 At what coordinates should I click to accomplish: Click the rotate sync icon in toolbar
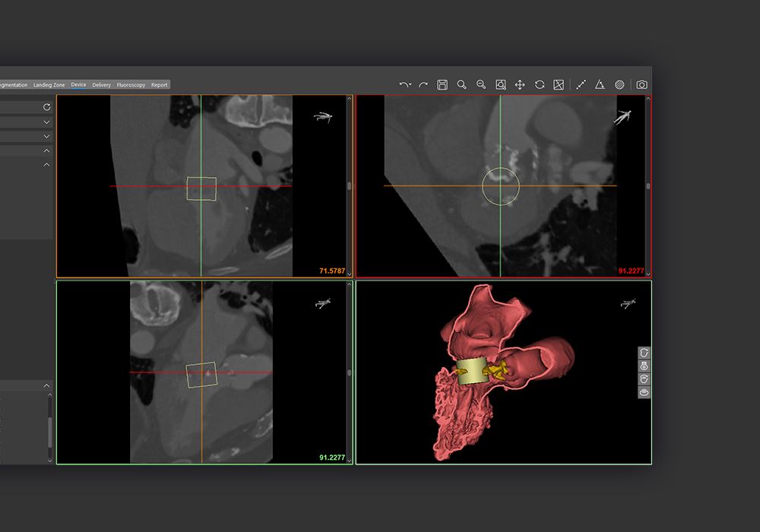click(x=540, y=85)
